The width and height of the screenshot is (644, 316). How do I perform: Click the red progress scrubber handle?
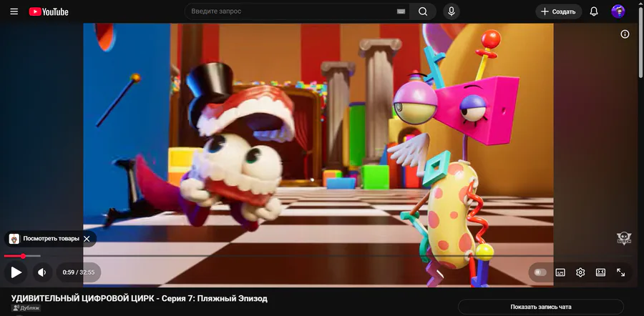(23, 256)
